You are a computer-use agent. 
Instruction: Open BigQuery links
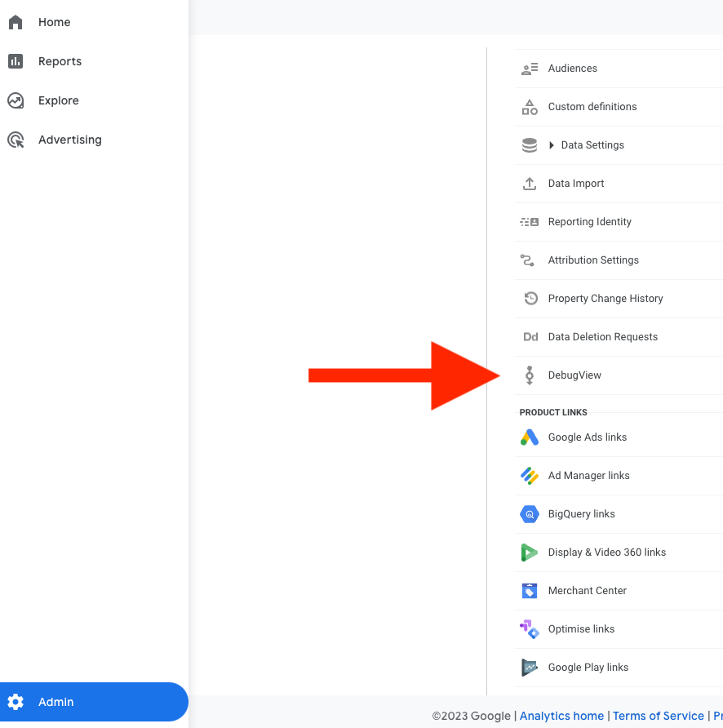coord(581,514)
